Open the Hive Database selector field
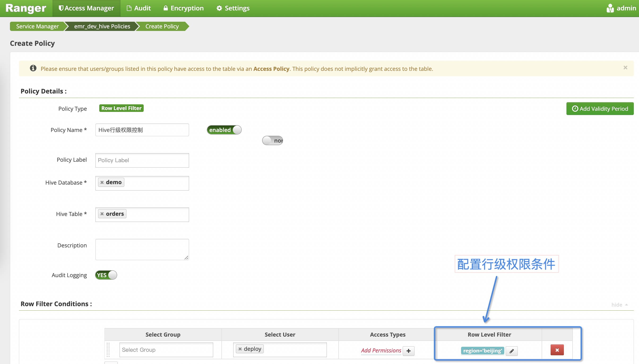Screen dimensions: 639x364 click(x=155, y=183)
